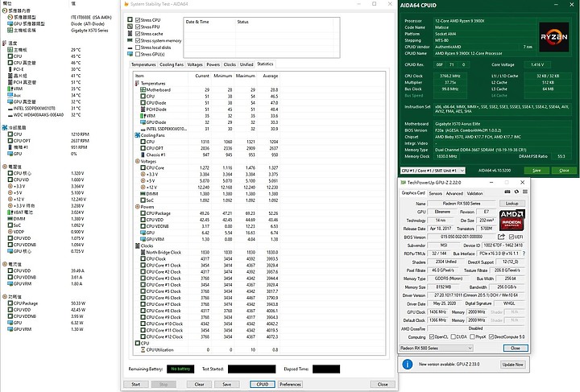Click the memory icon next to Stress system memory
This screenshot has width=580, height=392.
(130, 40)
